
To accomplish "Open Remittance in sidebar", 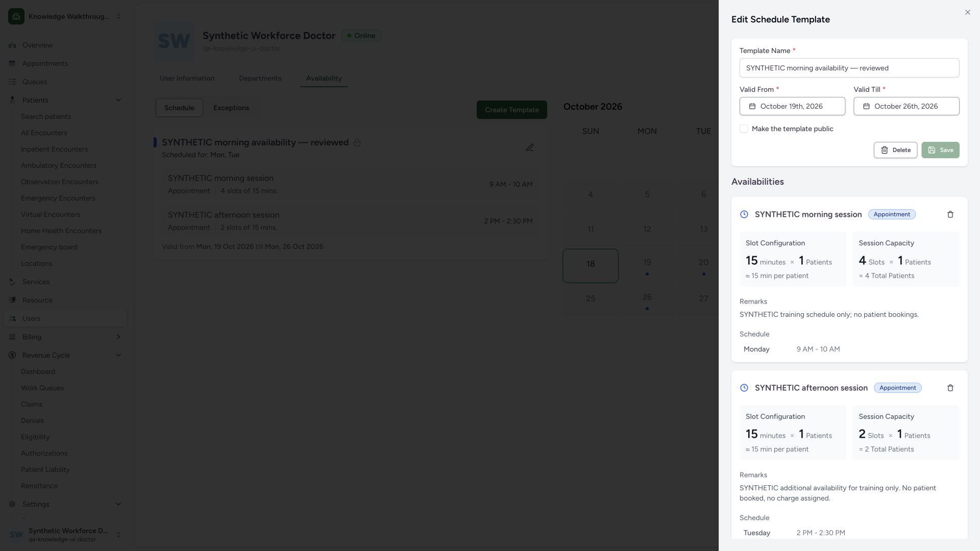I will [39, 486].
